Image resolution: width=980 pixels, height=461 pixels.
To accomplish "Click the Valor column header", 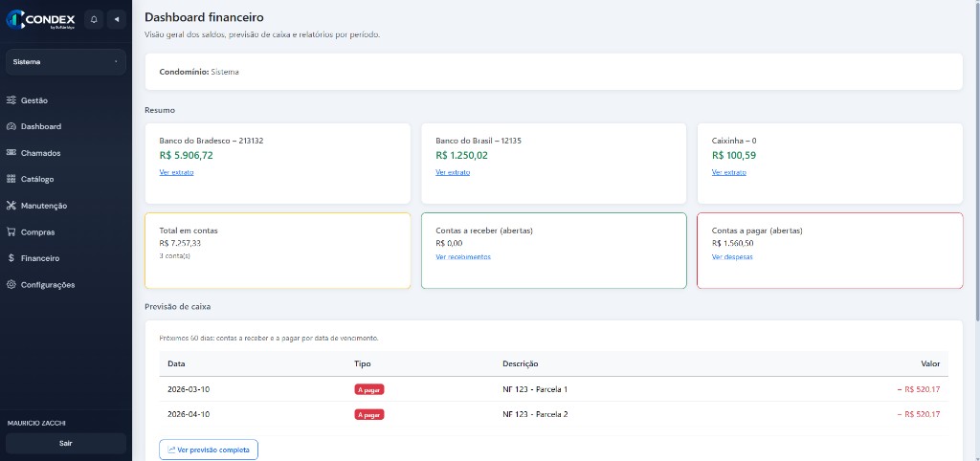I will coord(930,363).
